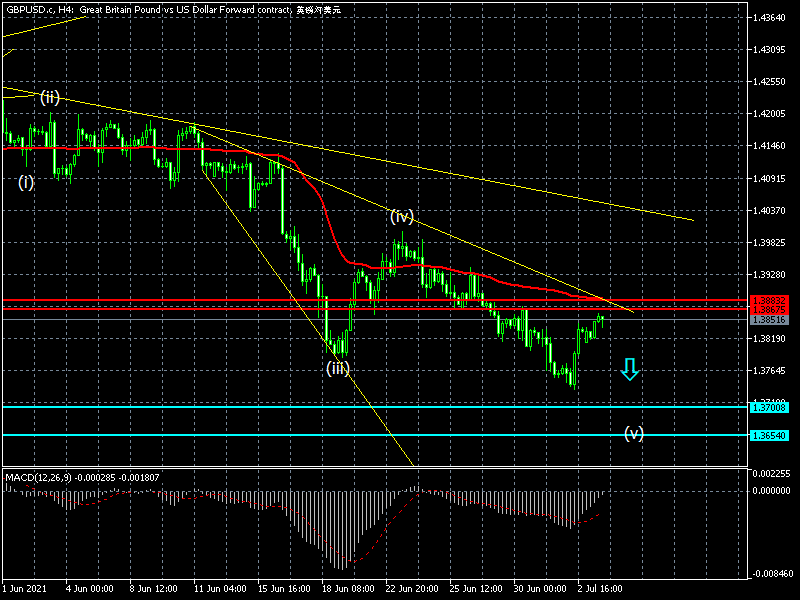Click the 4 Jun 00:00 time label
800x600 pixels.
pyautogui.click(x=90, y=589)
